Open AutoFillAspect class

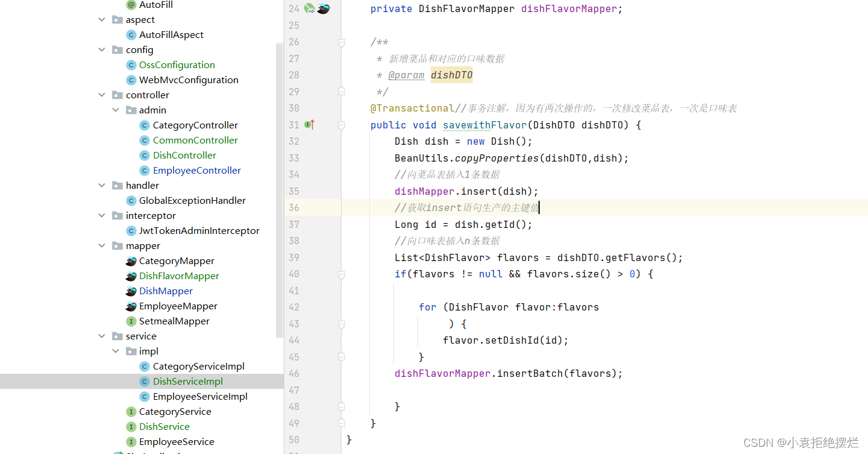point(171,35)
